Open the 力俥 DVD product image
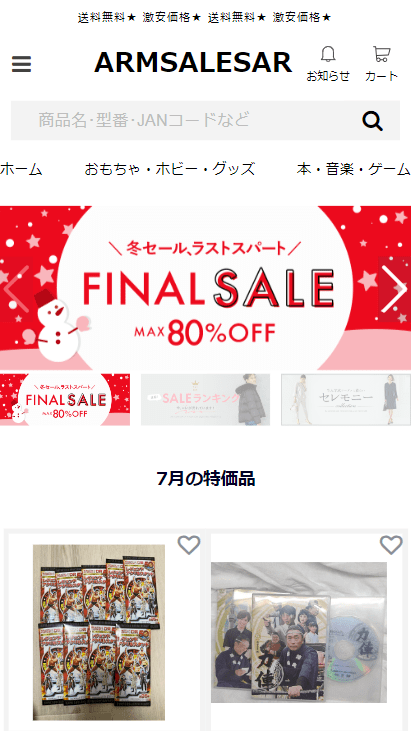411x731 pixels. click(x=299, y=632)
